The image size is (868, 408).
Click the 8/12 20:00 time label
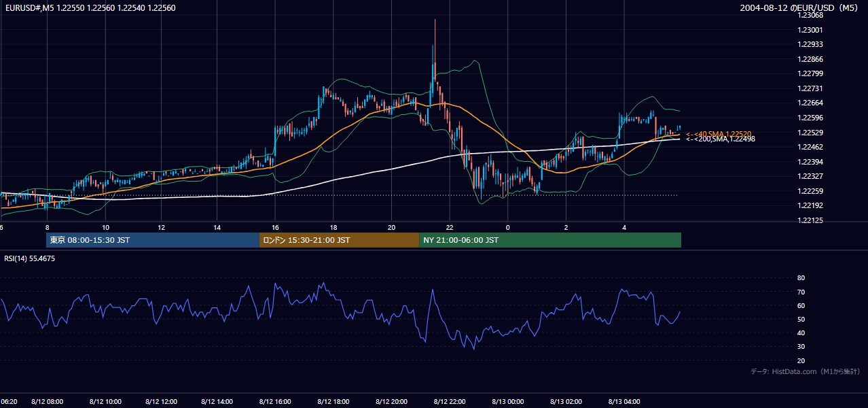392,401
